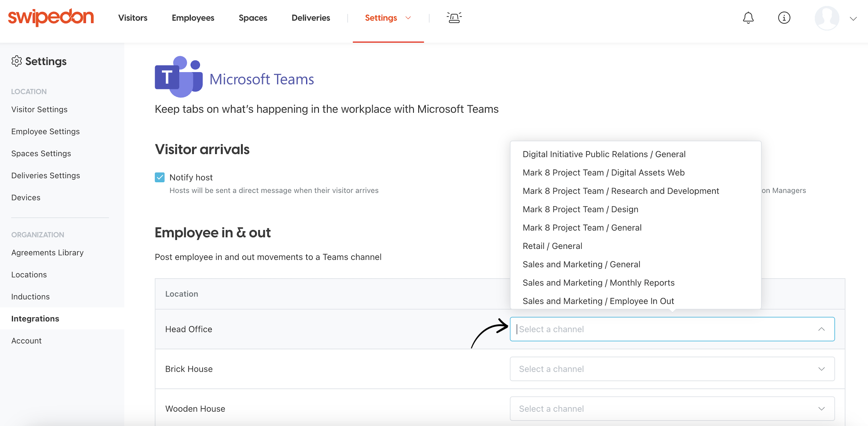The height and width of the screenshot is (426, 868).
Task: Open Locations in sidebar
Action: tap(29, 274)
